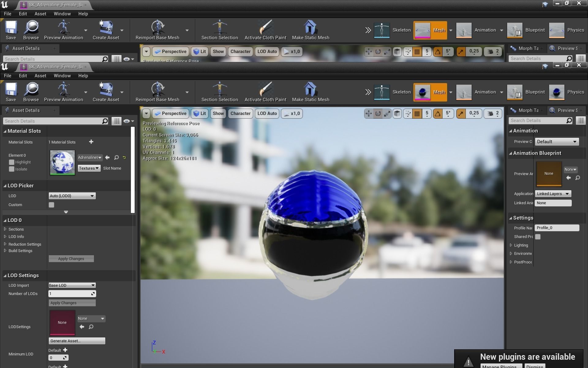Enable the Isolate checkbox for Element 0
The width and height of the screenshot is (588, 368).
coord(12,169)
